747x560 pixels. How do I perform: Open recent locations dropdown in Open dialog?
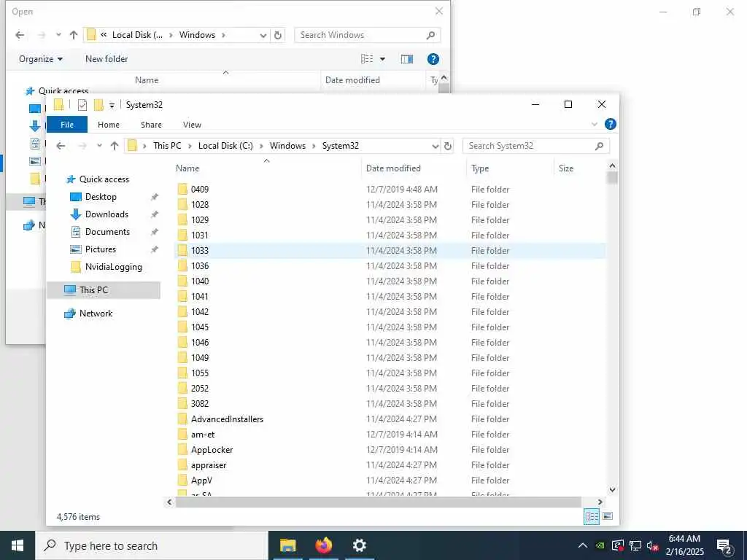(x=58, y=35)
